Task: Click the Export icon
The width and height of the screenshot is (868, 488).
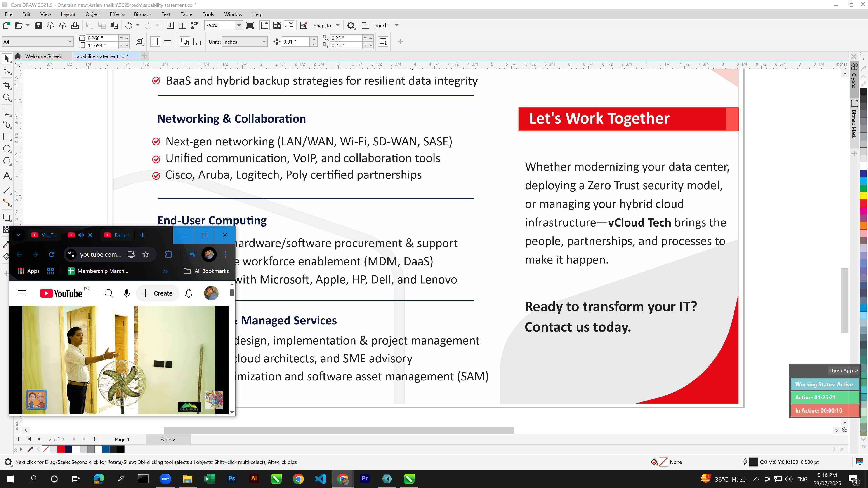Action: [x=182, y=25]
